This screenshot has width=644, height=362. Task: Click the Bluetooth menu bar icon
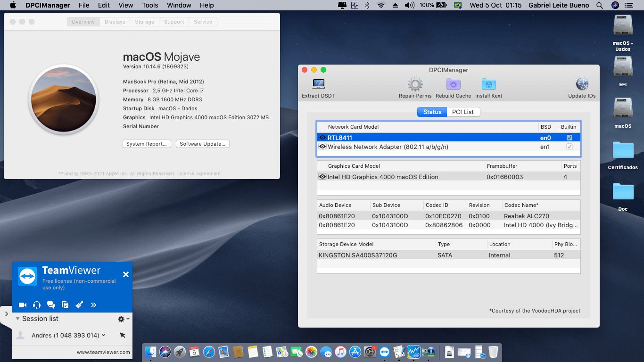[x=367, y=5]
